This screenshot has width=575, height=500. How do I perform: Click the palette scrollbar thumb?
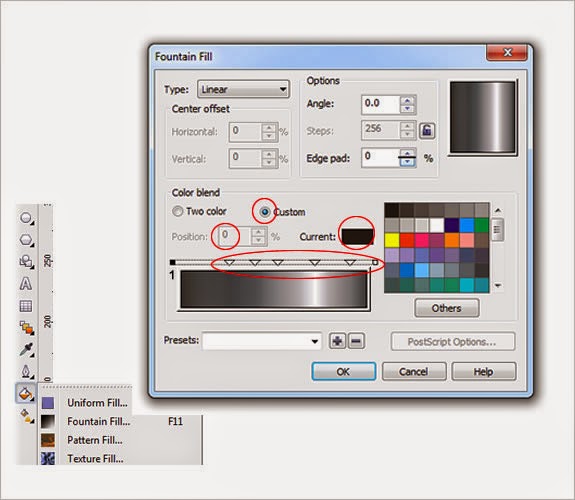click(x=497, y=230)
